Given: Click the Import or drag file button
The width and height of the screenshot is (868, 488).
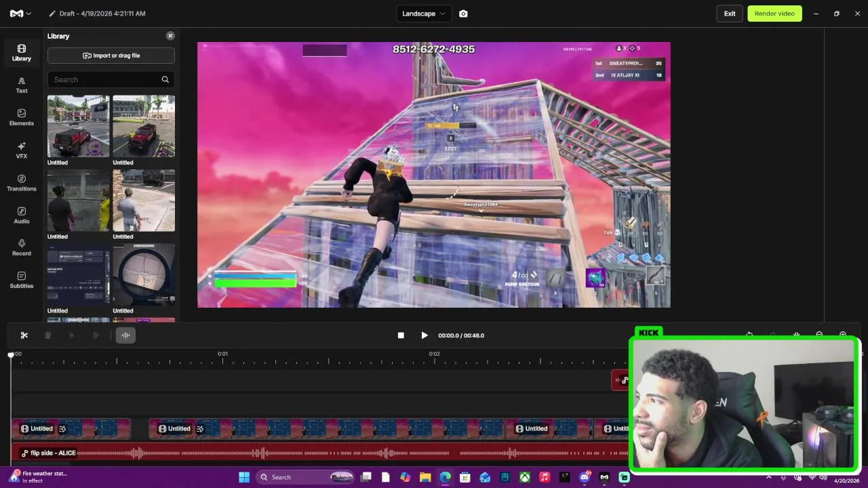Looking at the screenshot, I should click(x=111, y=56).
